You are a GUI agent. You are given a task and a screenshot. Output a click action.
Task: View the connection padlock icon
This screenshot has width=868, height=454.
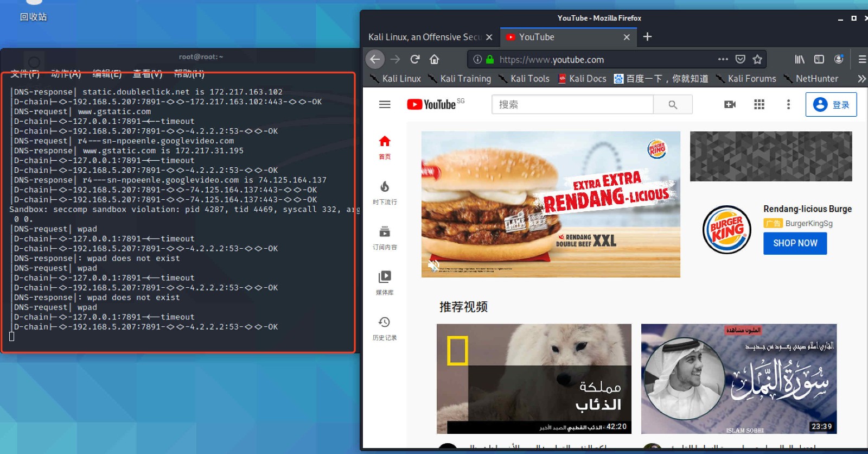click(x=490, y=59)
